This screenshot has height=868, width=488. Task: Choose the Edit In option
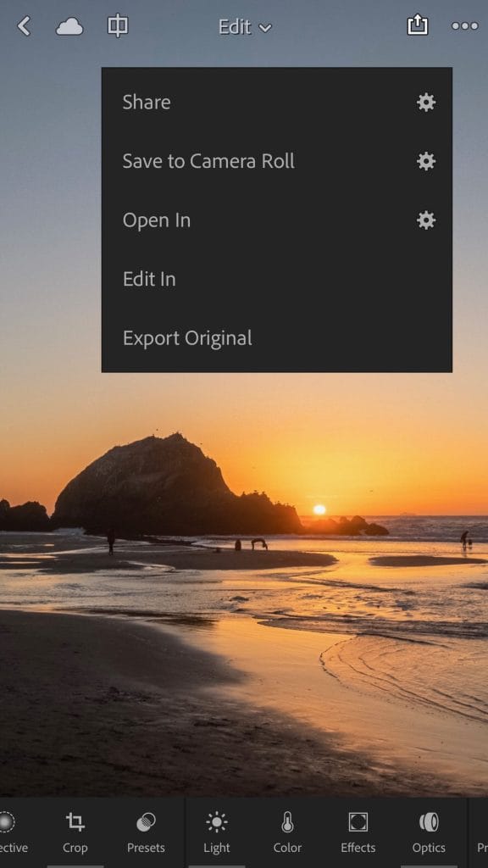pyautogui.click(x=149, y=279)
